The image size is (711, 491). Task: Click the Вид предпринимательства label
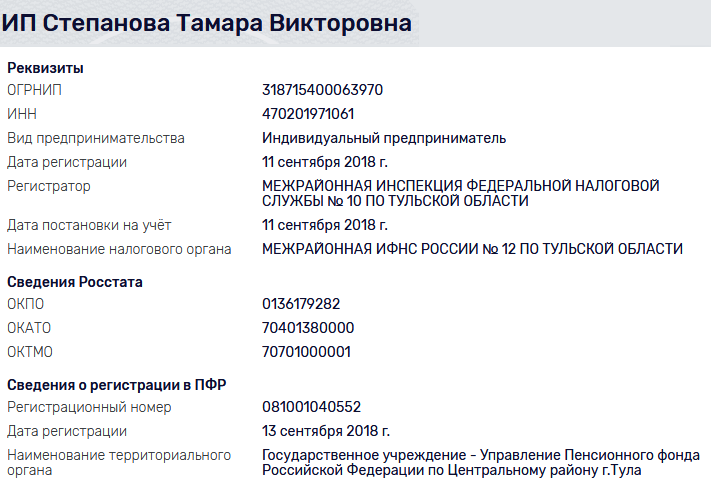(96, 138)
